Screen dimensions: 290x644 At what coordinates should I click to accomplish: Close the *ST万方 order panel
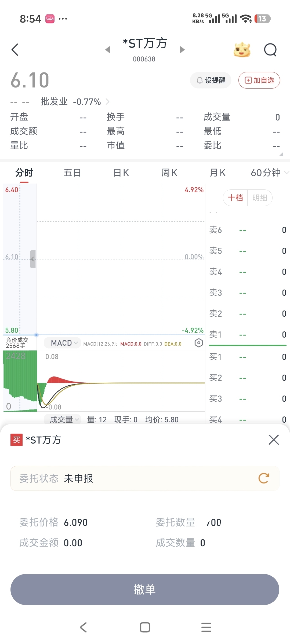[x=274, y=440]
